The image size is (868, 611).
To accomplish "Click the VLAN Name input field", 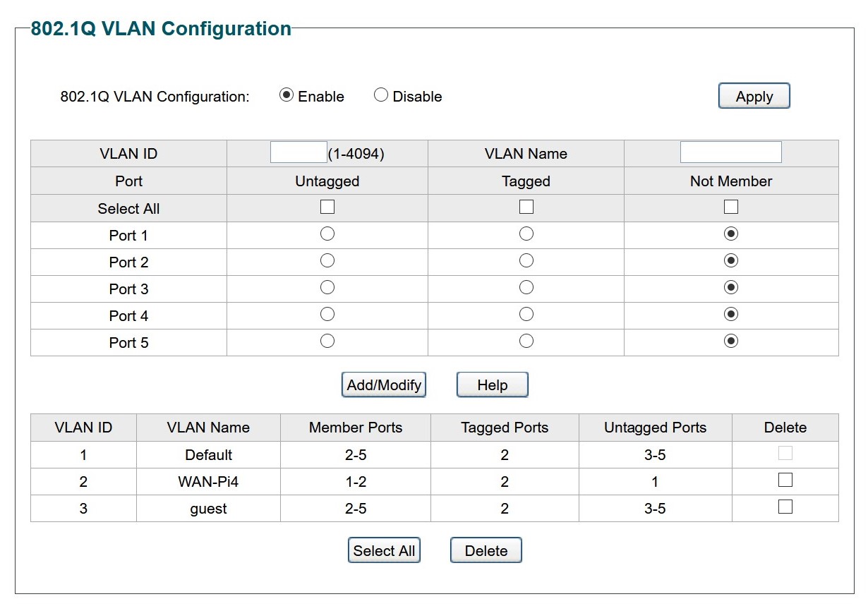I will pyautogui.click(x=731, y=152).
